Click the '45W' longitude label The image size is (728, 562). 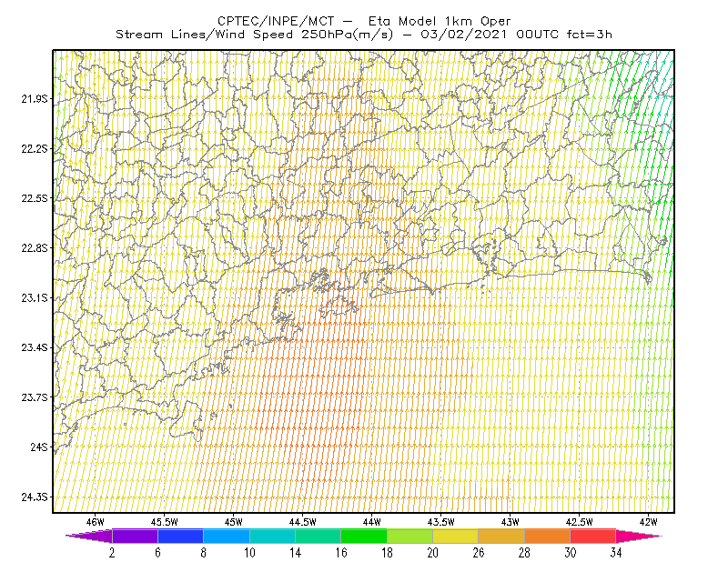coord(234,522)
